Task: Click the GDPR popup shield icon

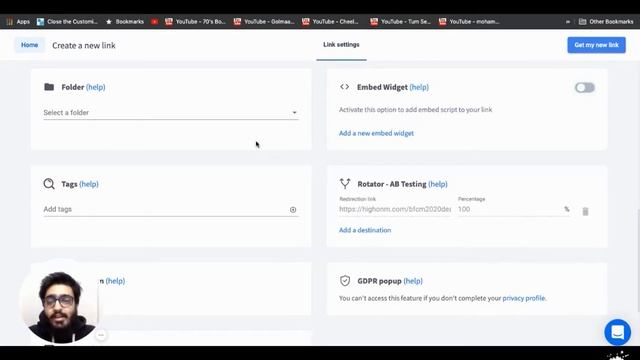Action: tap(345, 281)
